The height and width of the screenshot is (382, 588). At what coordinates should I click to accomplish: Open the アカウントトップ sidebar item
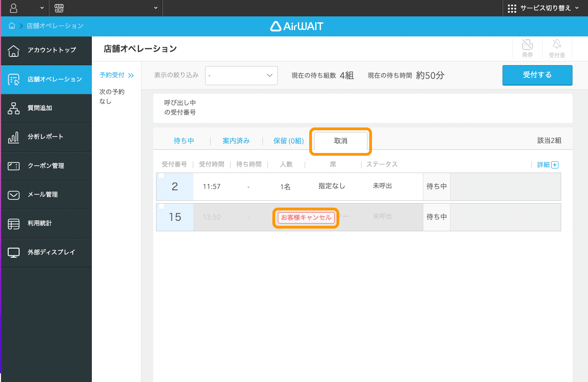pos(45,51)
